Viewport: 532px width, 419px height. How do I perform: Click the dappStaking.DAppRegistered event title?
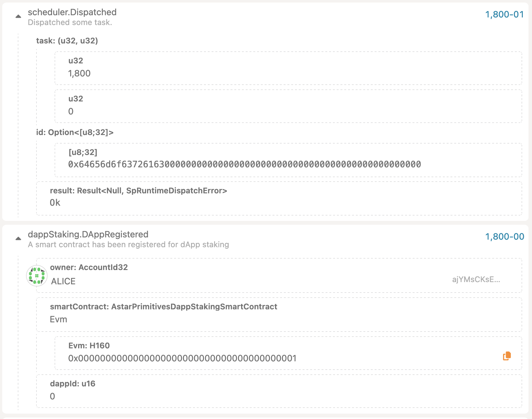[88, 235]
